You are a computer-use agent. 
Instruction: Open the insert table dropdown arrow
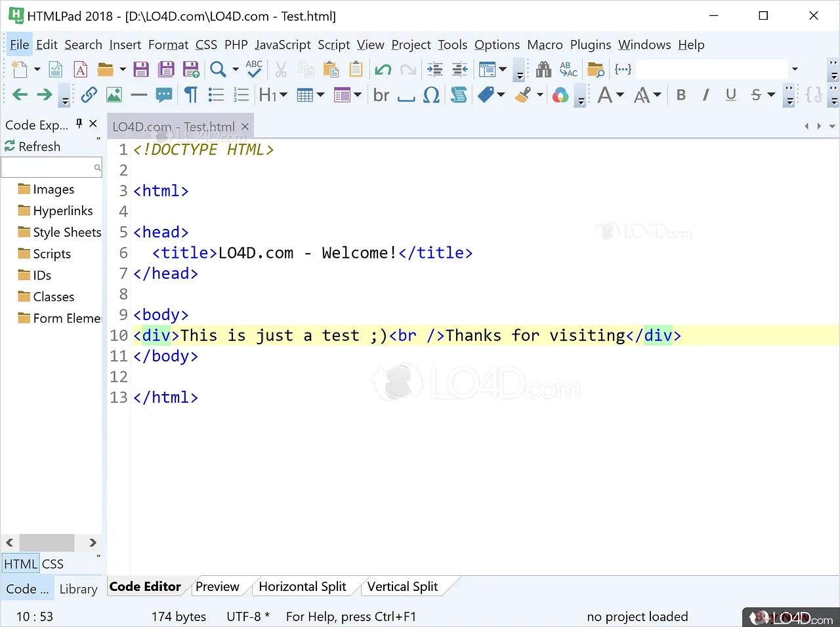pos(321,95)
